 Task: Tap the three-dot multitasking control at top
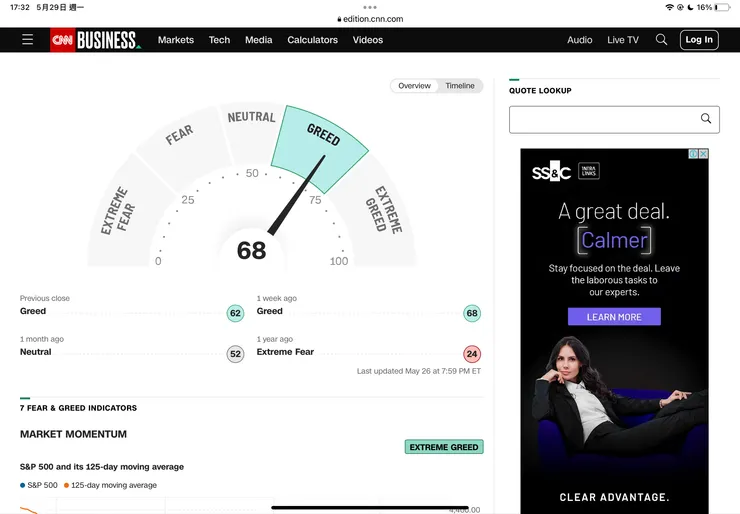pos(370,7)
